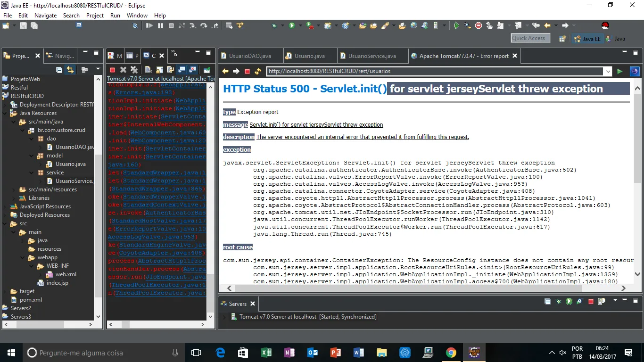Click the console Scroll Lock icon

pyautogui.click(x=159, y=70)
